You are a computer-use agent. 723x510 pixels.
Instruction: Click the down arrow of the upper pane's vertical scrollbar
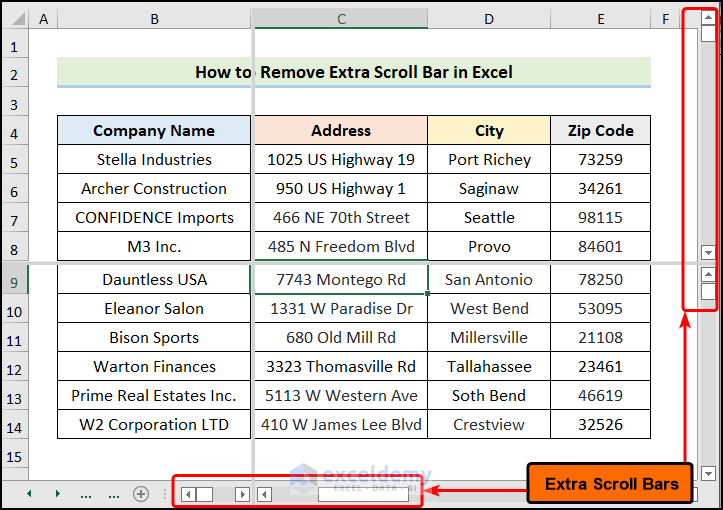click(708, 252)
